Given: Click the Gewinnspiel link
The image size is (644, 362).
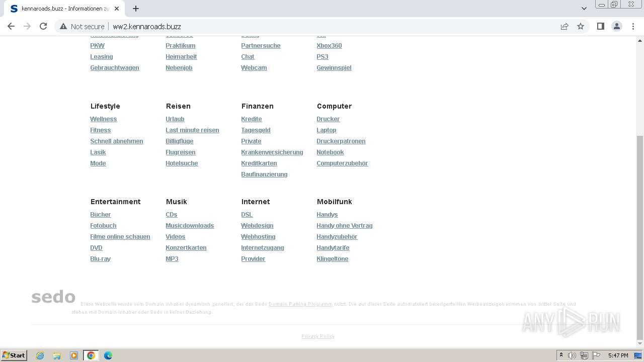Looking at the screenshot, I should [334, 68].
